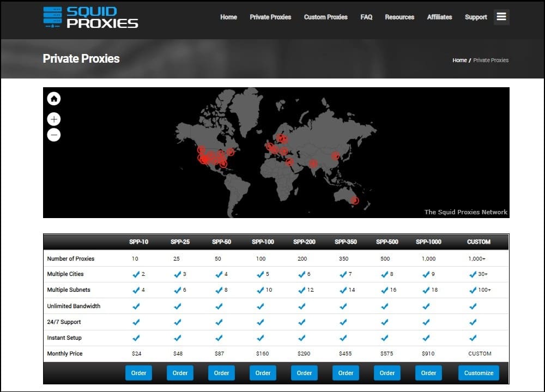Click SPP-1000 Multiple Subnets checkmark

click(x=426, y=290)
